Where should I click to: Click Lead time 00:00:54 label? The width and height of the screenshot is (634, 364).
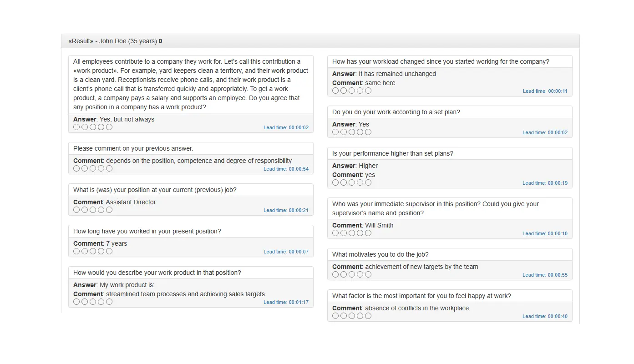pos(286,169)
